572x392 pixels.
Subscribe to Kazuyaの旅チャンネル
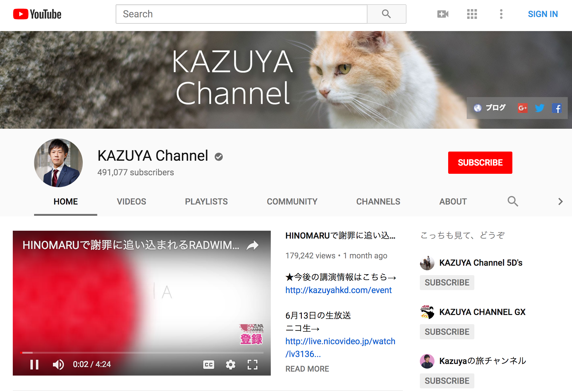[447, 381]
